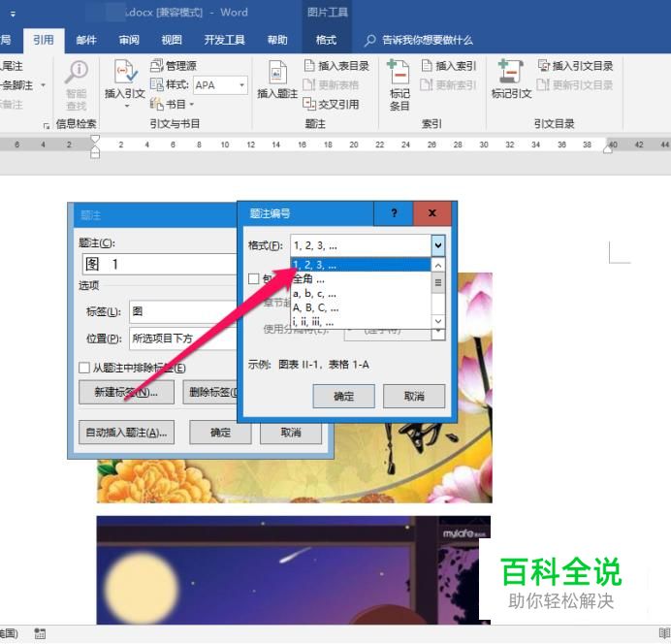Toggle the include chapter number checkbox
This screenshot has height=644, width=671.
tap(254, 279)
